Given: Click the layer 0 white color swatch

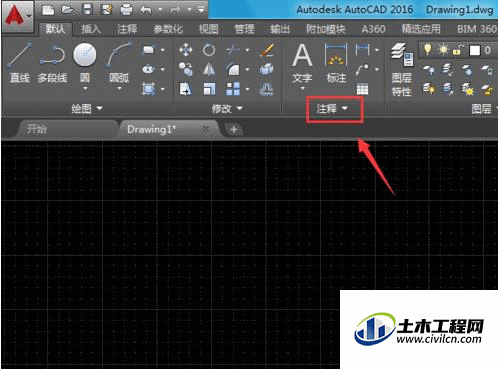Looking at the screenshot, I should [475, 51].
